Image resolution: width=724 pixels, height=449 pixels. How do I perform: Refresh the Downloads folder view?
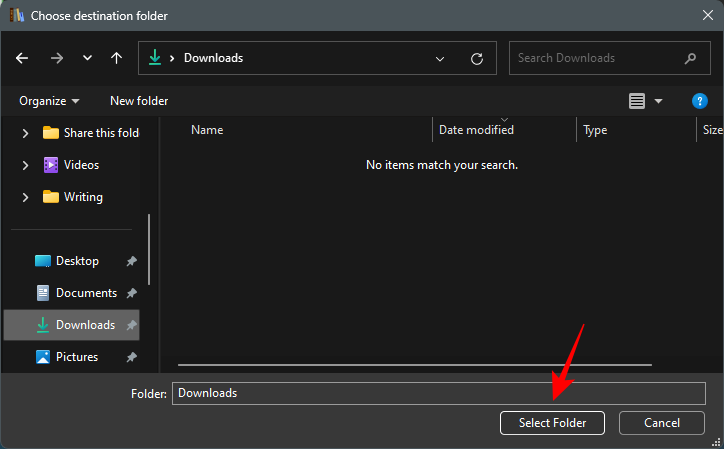(x=477, y=58)
